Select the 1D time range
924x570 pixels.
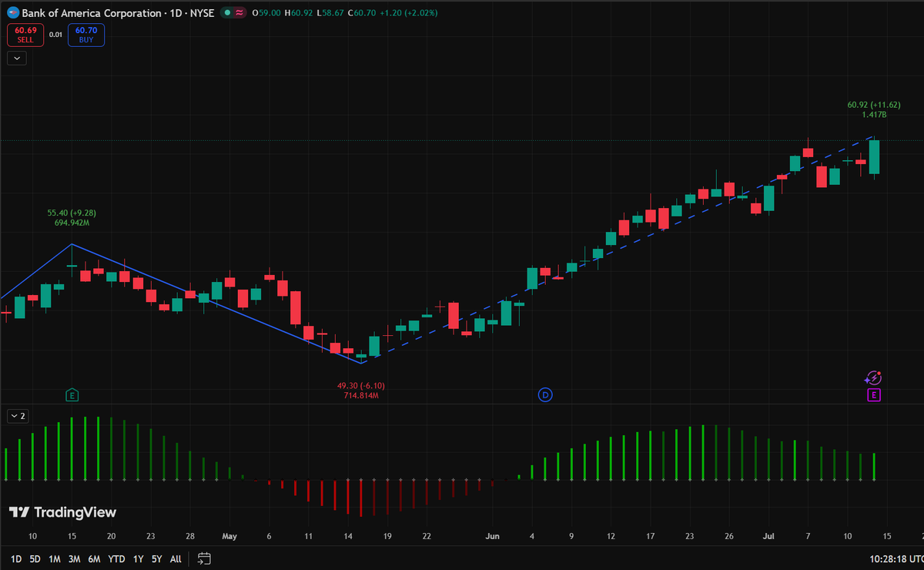coord(16,558)
